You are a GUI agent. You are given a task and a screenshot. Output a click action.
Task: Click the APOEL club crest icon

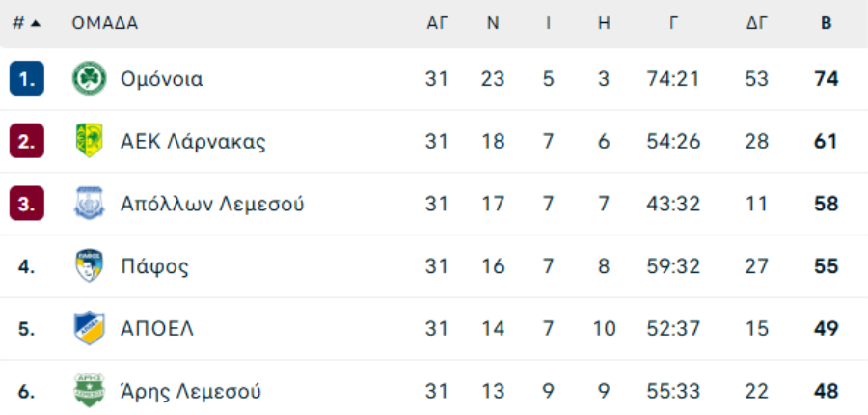coord(90,328)
